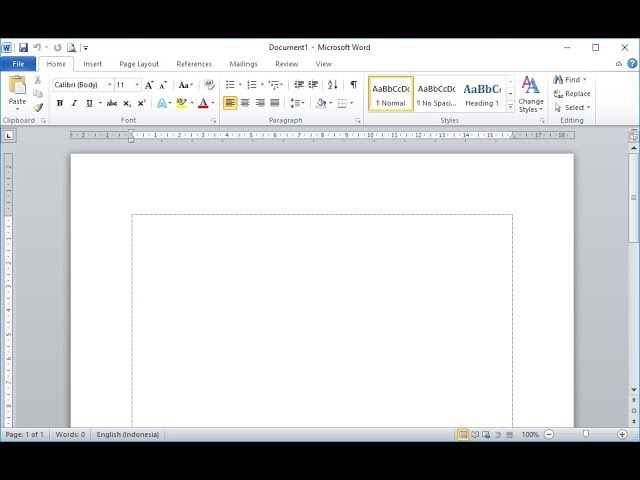This screenshot has height=480, width=640.
Task: Apply the Heading 1 style
Action: (x=482, y=94)
